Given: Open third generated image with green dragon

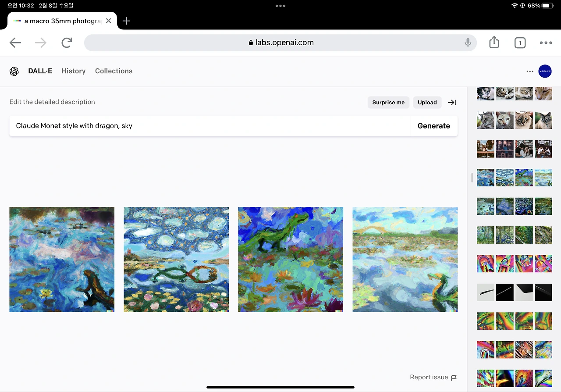Looking at the screenshot, I should coord(291,260).
